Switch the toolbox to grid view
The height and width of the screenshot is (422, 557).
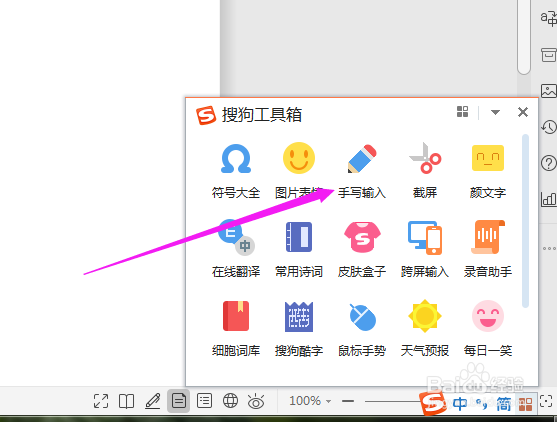[462, 112]
